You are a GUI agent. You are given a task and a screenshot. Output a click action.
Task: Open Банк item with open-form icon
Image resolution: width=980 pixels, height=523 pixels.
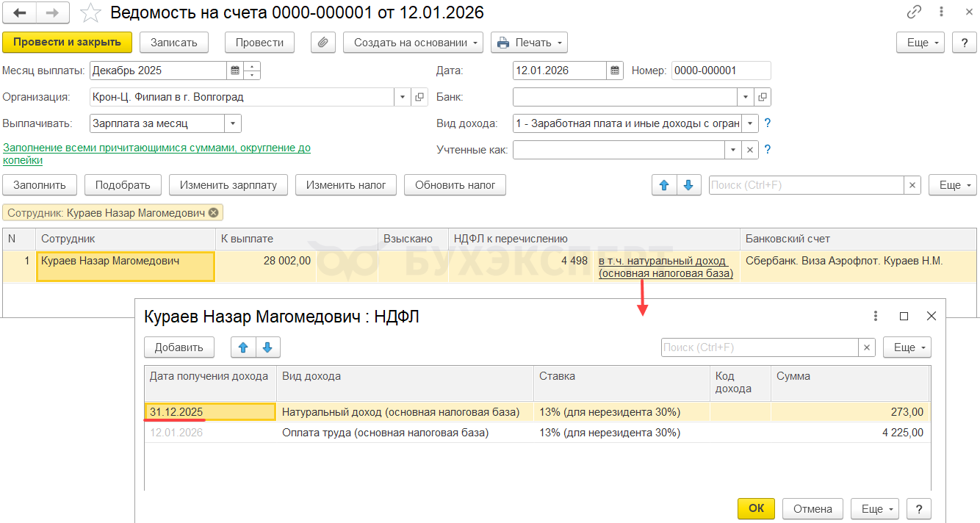coord(763,97)
